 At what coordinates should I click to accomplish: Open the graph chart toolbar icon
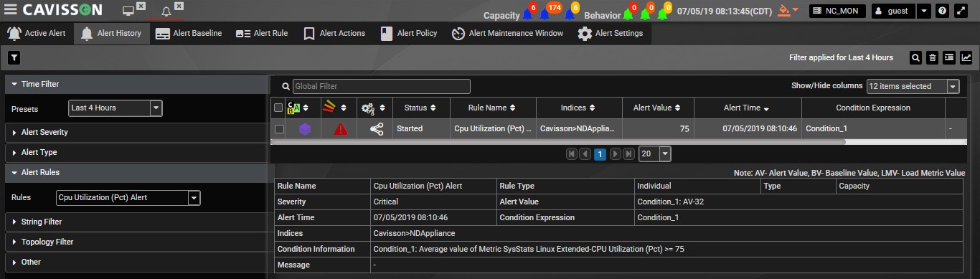[966, 57]
